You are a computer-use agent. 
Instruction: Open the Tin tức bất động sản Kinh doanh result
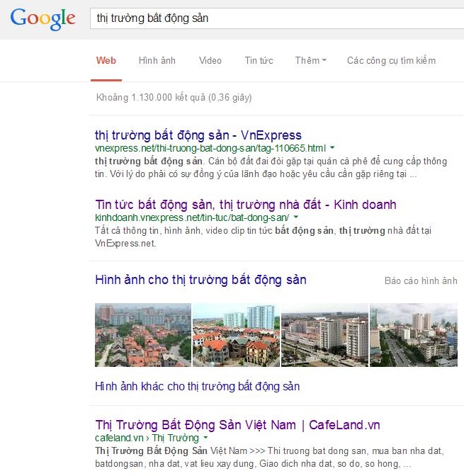pos(246,205)
